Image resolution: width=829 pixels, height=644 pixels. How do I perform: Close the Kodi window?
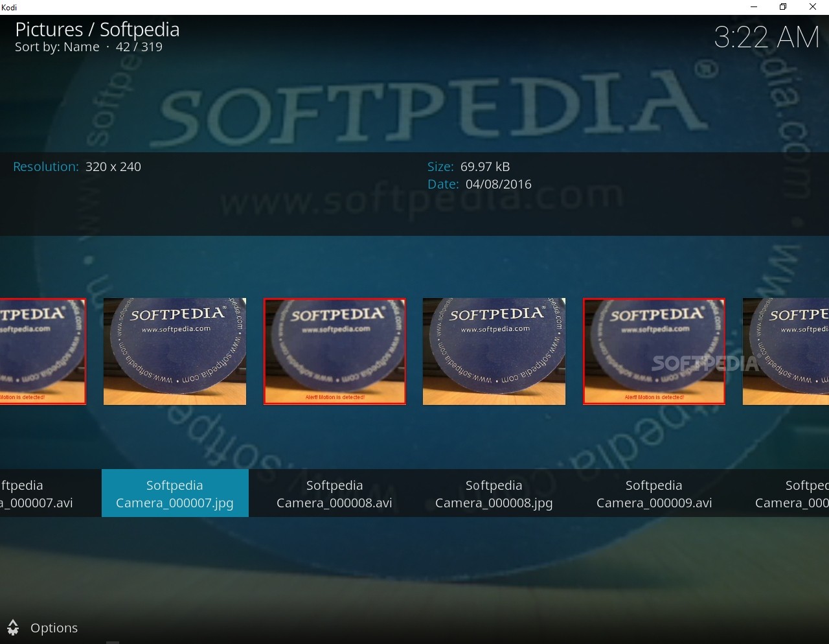[813, 7]
